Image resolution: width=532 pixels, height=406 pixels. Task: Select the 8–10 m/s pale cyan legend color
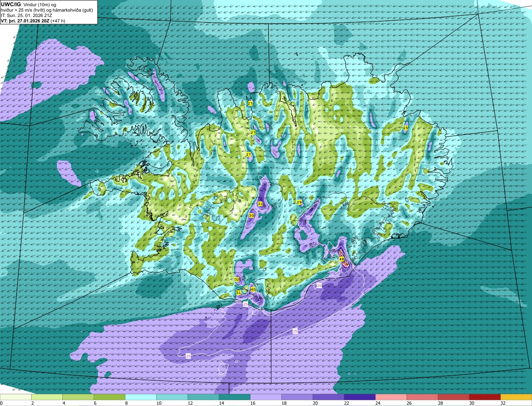(x=141, y=397)
